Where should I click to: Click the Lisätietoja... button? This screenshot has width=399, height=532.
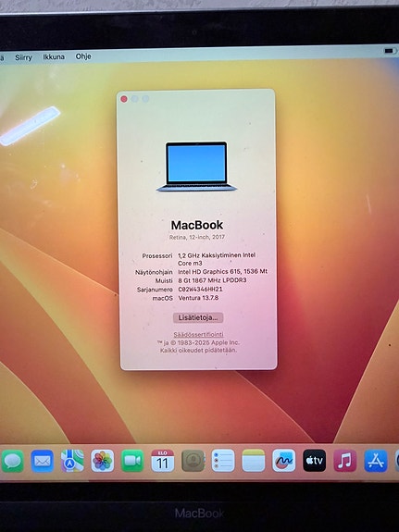[x=198, y=317]
